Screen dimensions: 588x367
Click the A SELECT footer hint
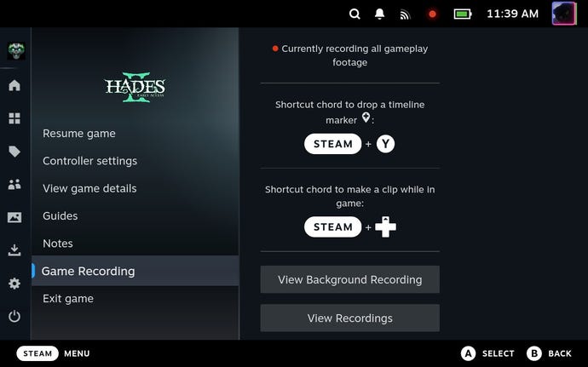click(x=487, y=353)
